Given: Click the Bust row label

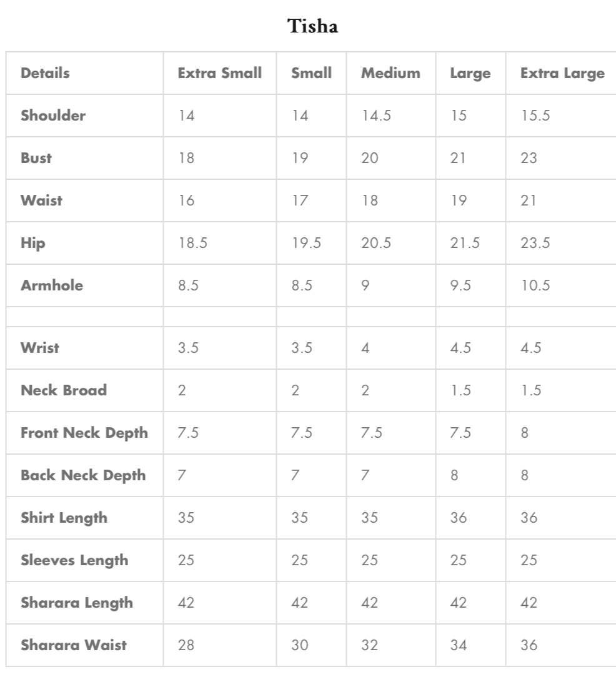Looking at the screenshot, I should click(36, 158).
